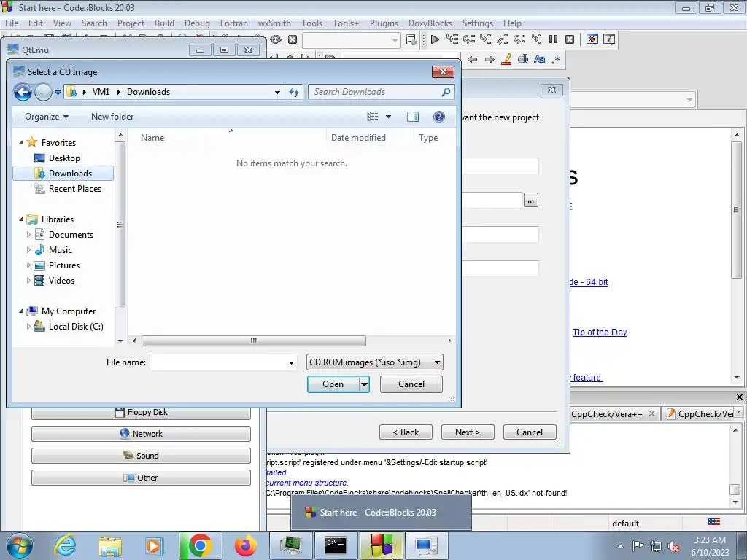Open the Change your view dropdown arrow
This screenshot has height=560, width=747.
[x=388, y=117]
